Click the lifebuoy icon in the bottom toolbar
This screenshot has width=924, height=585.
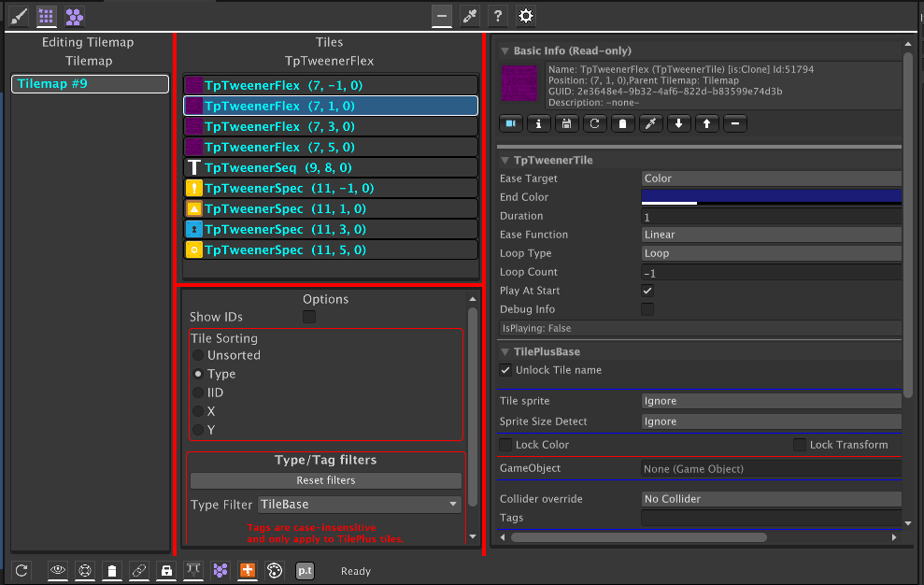(85, 570)
